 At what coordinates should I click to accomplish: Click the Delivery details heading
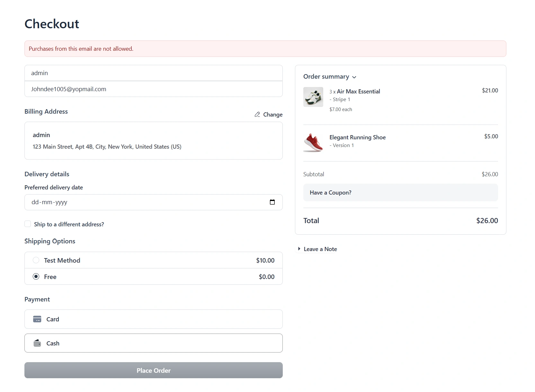click(x=47, y=174)
